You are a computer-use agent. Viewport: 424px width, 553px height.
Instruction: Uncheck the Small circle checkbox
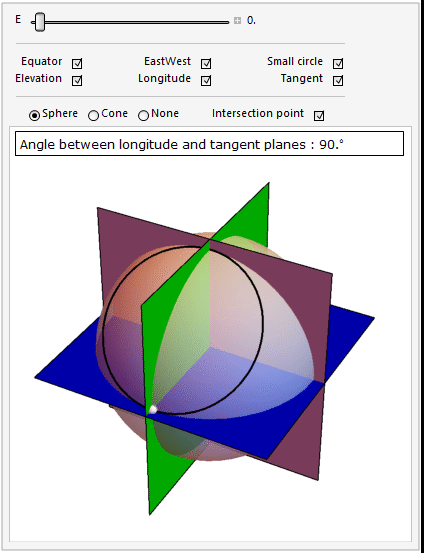[338, 64]
